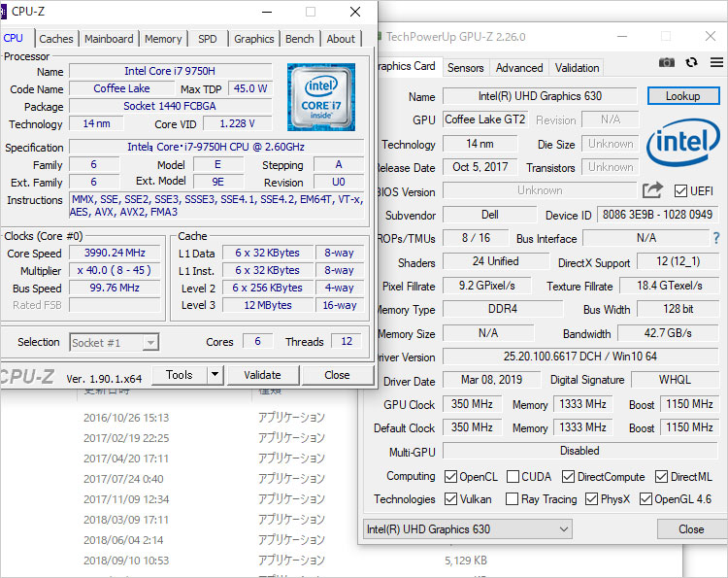The image size is (728, 578).
Task: Open the Intel UHD Graphics 630 GPU selector
Action: click(467, 529)
